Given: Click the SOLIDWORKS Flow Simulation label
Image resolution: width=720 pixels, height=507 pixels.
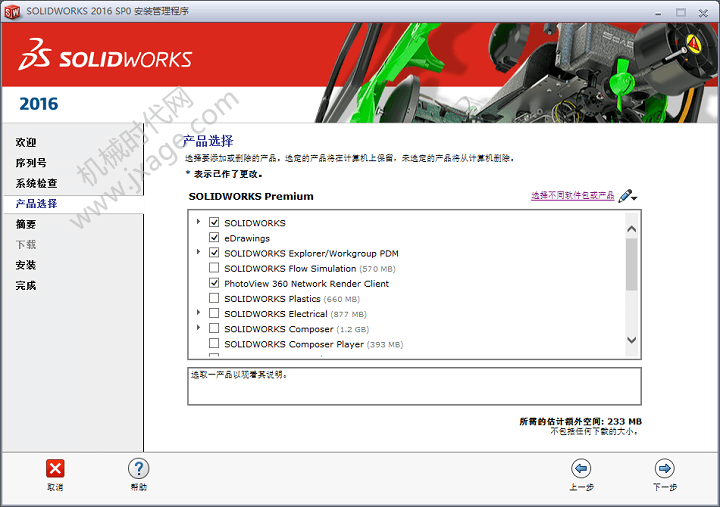Looking at the screenshot, I should pos(290,269).
